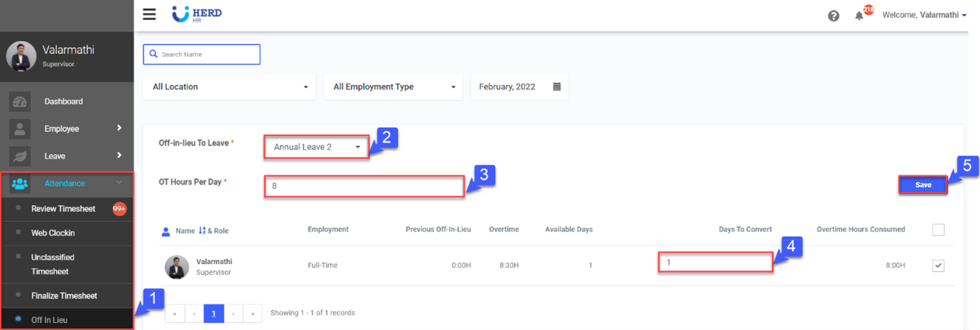Viewport: 980px width, 330px height.
Task: Go to page 1 in pagination
Action: click(x=214, y=313)
